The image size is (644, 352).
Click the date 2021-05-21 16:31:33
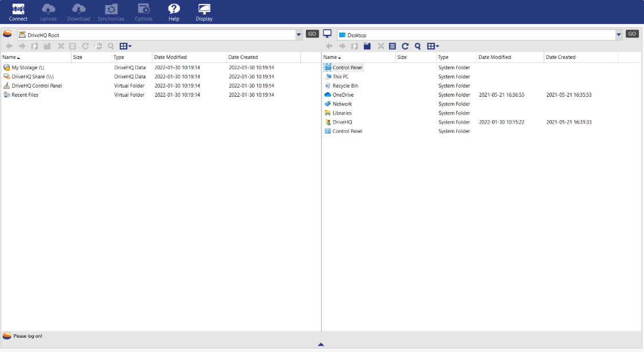(569, 122)
